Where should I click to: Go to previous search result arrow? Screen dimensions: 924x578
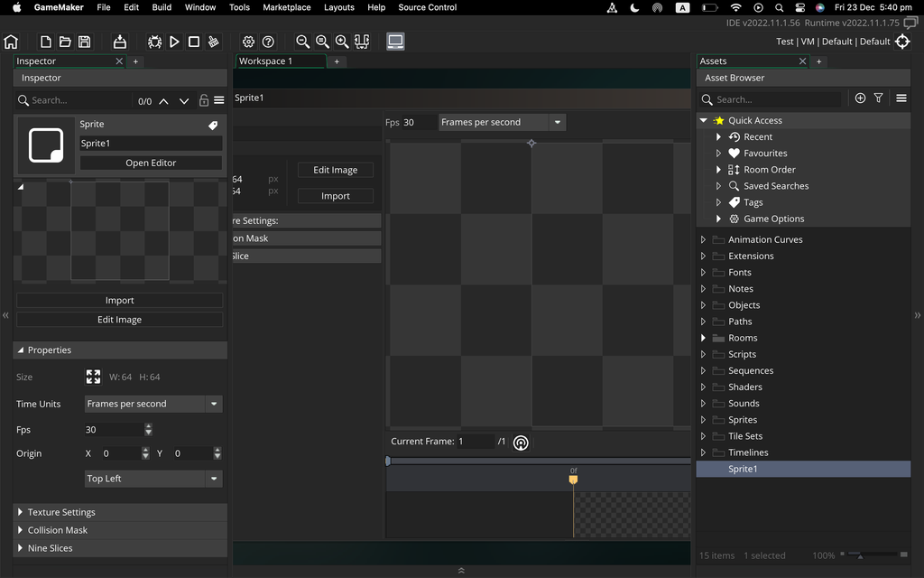164,101
